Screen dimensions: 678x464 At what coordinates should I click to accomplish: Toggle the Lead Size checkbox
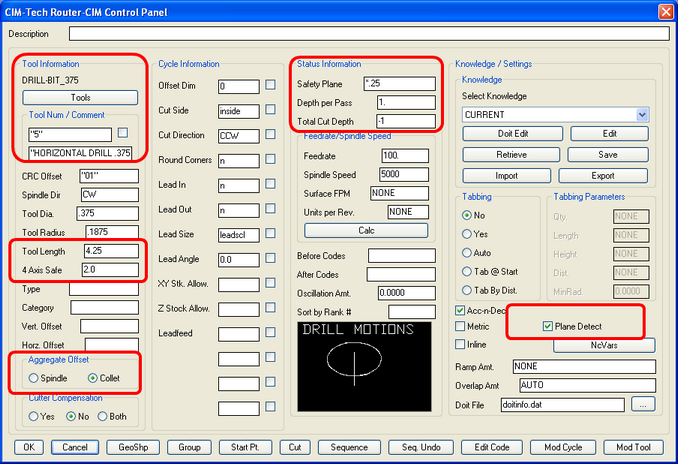click(x=270, y=233)
